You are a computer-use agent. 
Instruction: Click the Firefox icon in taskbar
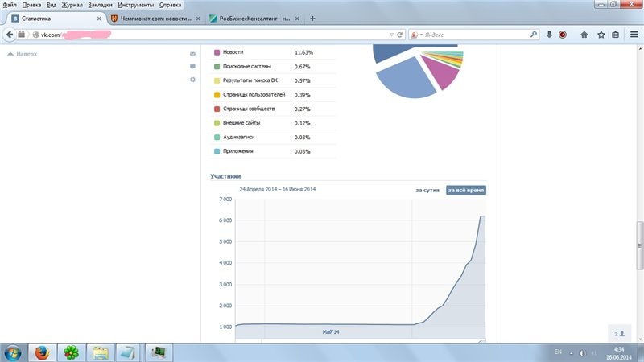(41, 352)
